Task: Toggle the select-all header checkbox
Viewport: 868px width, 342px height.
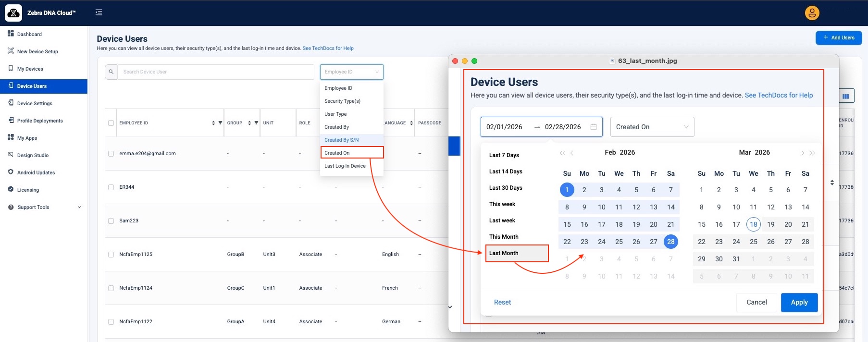Action: coord(111,123)
